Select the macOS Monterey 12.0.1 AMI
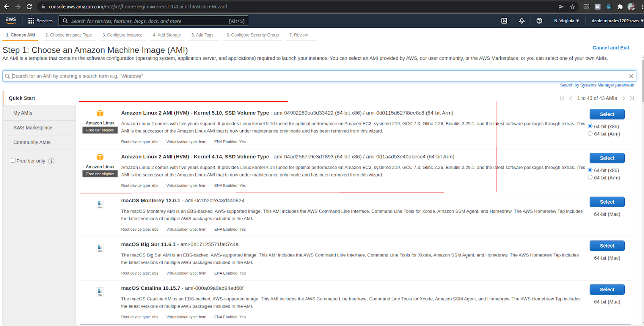The image size is (644, 326). [x=607, y=202]
